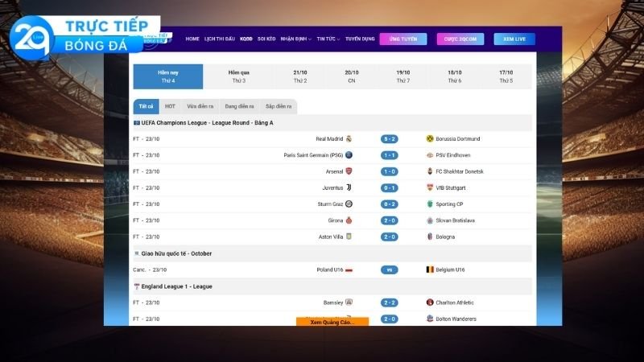
Task: Click the Slovan Bratislava team name
Action: [x=455, y=220]
